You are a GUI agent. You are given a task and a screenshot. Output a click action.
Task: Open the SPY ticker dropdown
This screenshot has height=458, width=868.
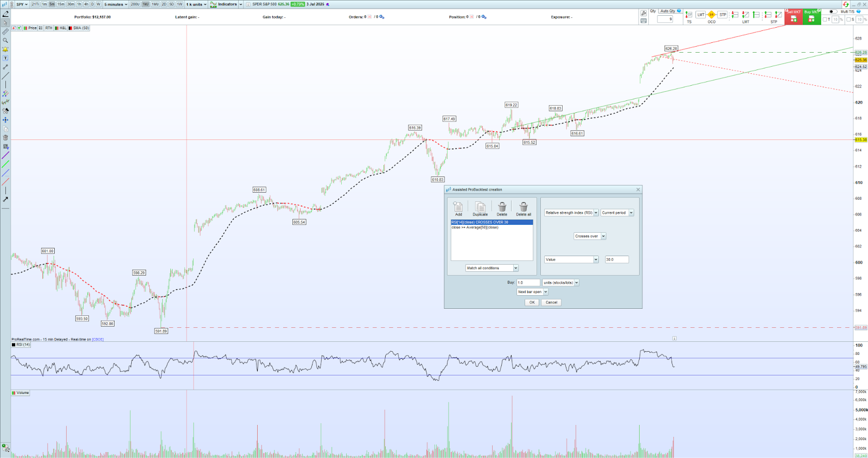coord(22,4)
